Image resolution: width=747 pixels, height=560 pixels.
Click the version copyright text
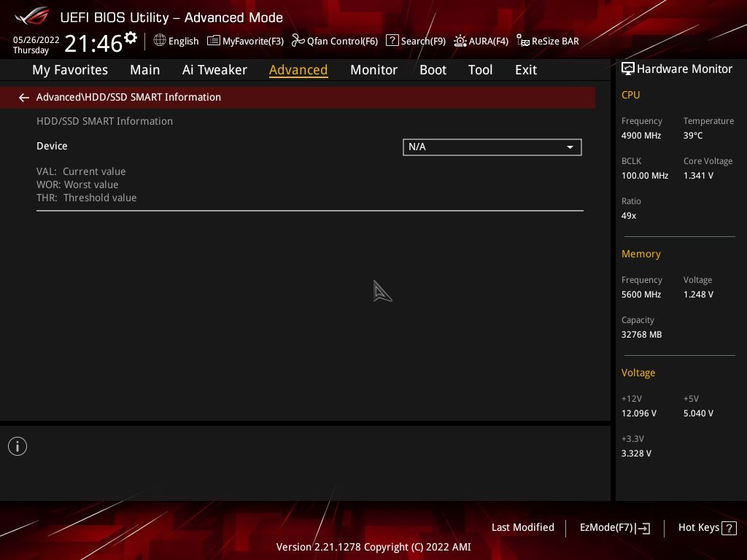(x=373, y=547)
